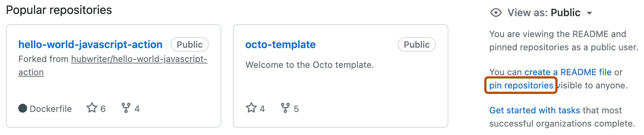The width and height of the screenshot is (644, 135).
Task: Open the hello-world-javascript-action repository
Action: point(90,44)
